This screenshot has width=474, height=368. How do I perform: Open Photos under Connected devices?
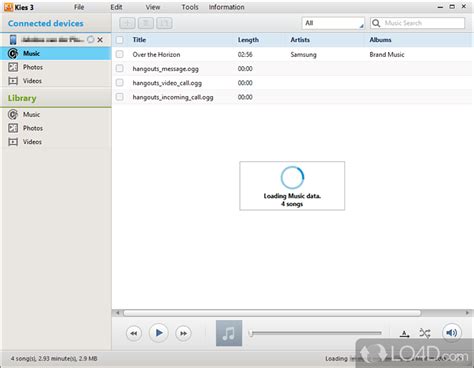point(33,67)
